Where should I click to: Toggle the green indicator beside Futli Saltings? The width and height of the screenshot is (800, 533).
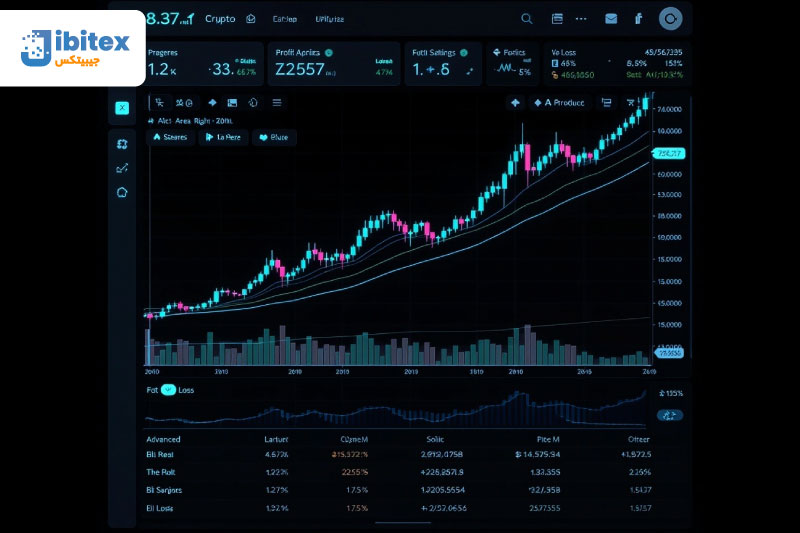pyautogui.click(x=463, y=52)
